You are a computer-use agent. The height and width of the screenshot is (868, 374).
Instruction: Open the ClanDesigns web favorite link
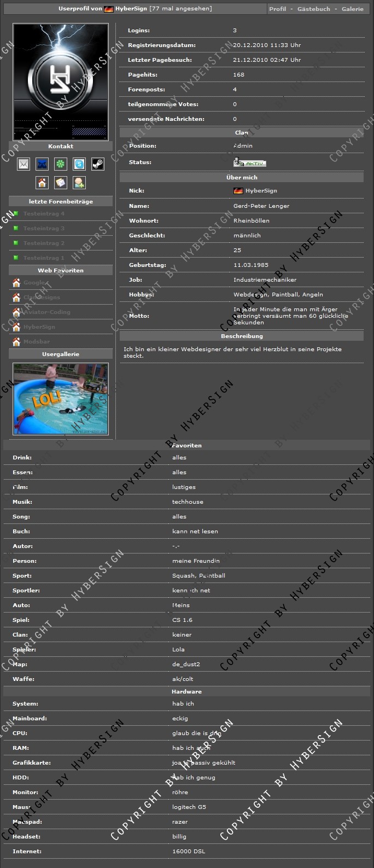click(x=42, y=297)
